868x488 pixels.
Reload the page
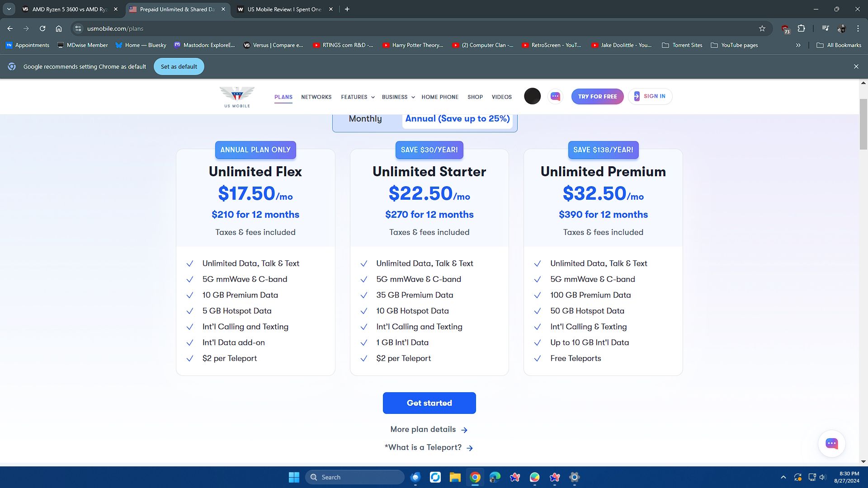(42, 28)
